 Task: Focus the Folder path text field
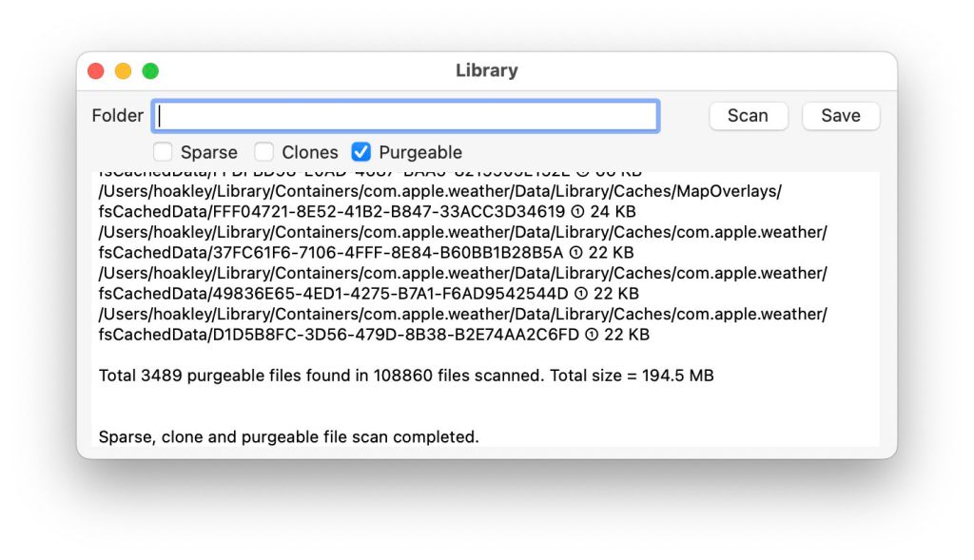click(x=405, y=116)
